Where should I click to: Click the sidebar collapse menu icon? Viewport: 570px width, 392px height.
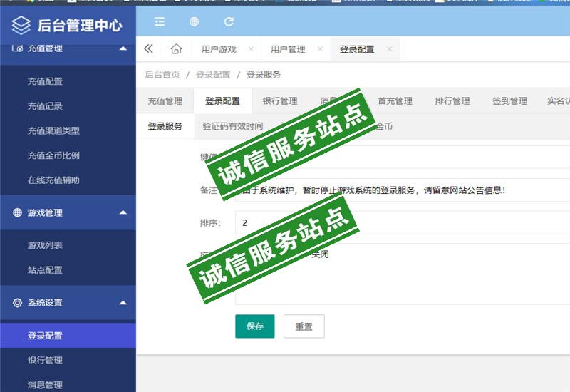[160, 22]
